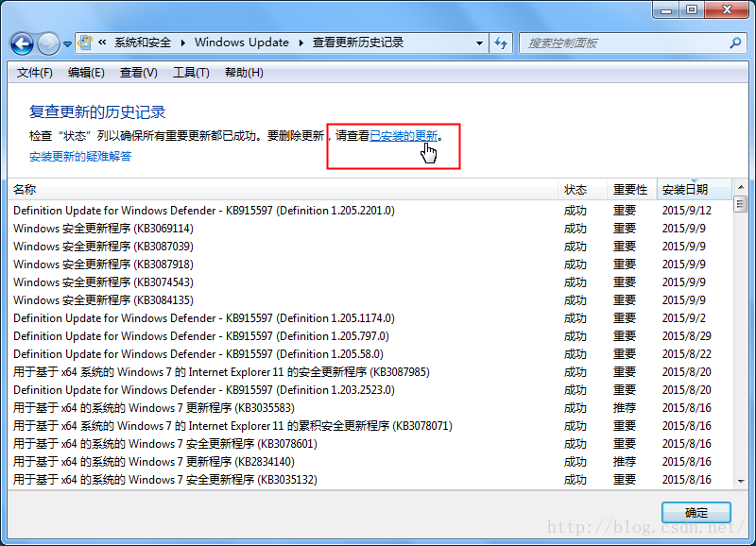Select Windows 安全更新程序 (KB3087918) row
Screen dimensions: 756x546
click(x=370, y=264)
